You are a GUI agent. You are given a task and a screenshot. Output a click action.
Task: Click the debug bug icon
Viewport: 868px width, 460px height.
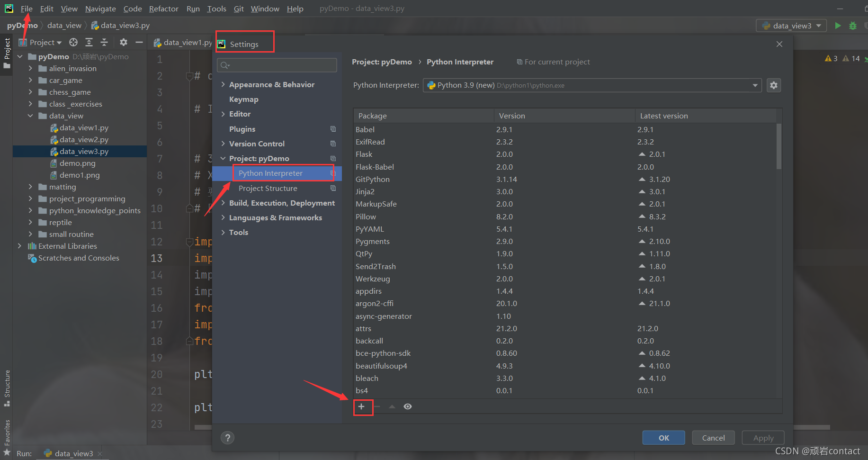(853, 26)
